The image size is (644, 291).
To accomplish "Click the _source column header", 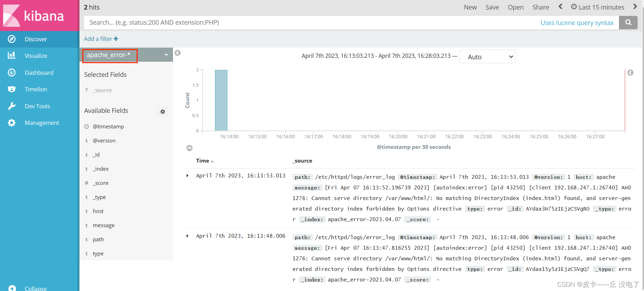I will (303, 161).
